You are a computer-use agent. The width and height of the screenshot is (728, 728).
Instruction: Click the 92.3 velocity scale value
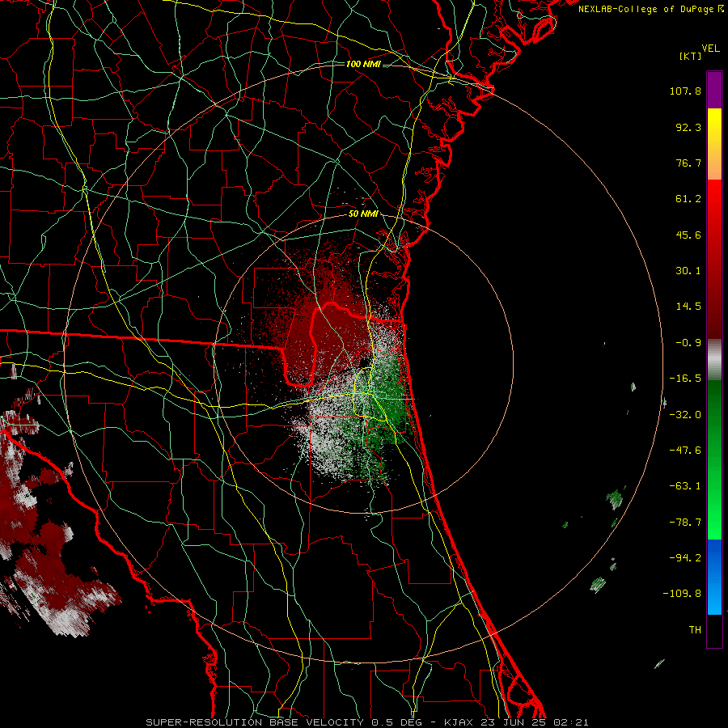tap(688, 127)
